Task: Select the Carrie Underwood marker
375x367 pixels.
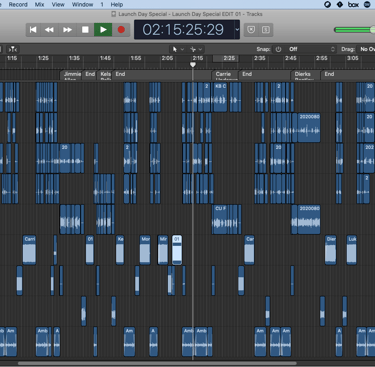Action: pos(226,75)
